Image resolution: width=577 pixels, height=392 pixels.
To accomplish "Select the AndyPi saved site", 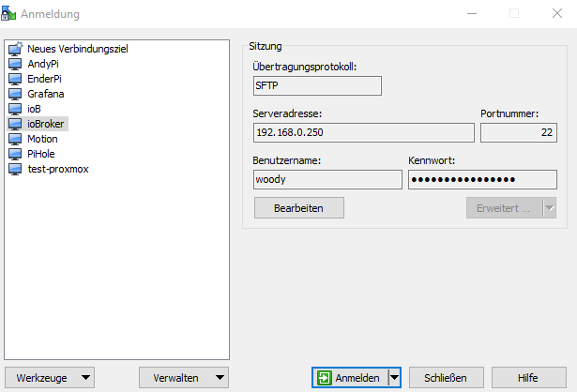I will click(x=43, y=64).
